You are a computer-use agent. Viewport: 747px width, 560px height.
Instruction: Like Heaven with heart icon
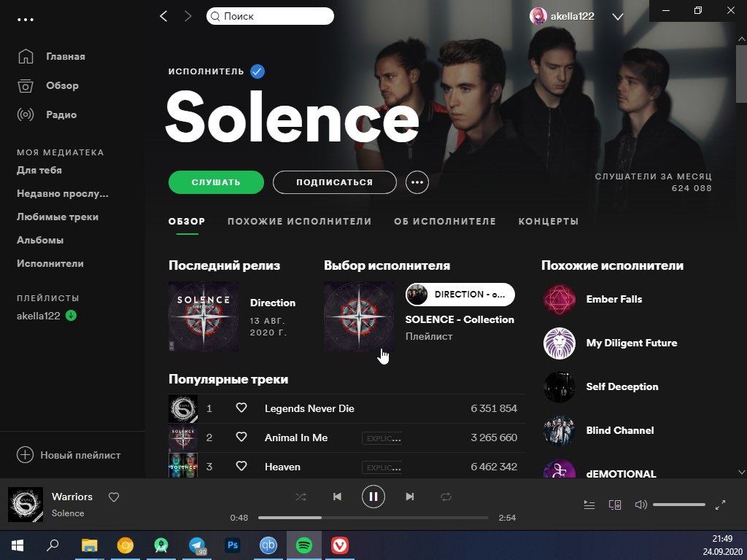point(241,466)
